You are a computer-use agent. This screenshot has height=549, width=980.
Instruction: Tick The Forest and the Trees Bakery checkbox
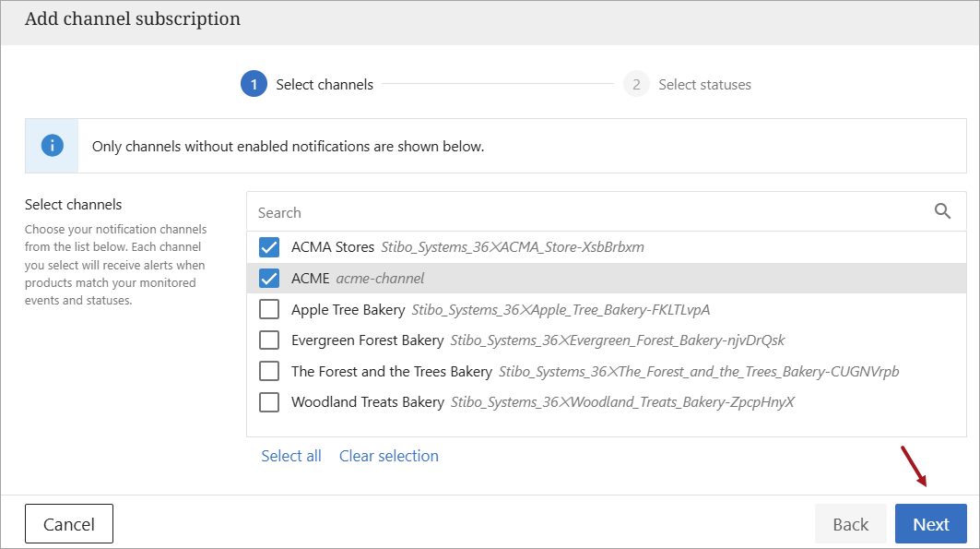pos(269,372)
